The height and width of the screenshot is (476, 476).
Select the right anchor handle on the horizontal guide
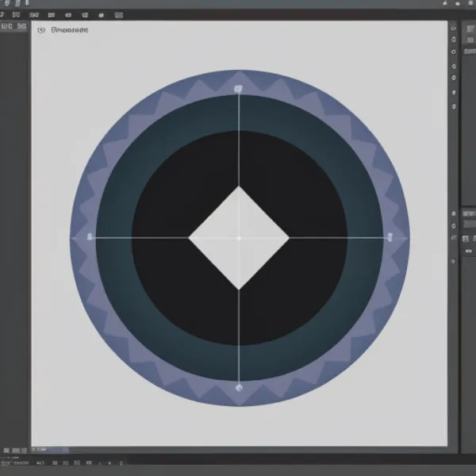(x=389, y=236)
